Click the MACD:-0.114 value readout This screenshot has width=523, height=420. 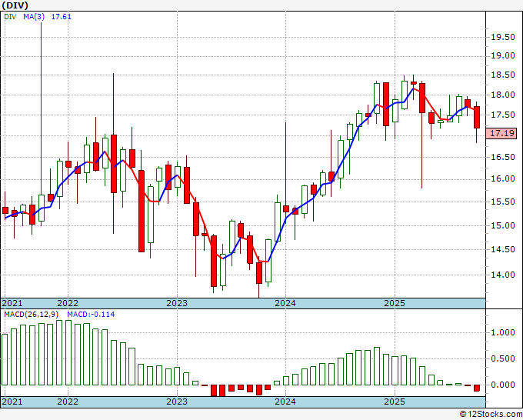pyautogui.click(x=91, y=315)
